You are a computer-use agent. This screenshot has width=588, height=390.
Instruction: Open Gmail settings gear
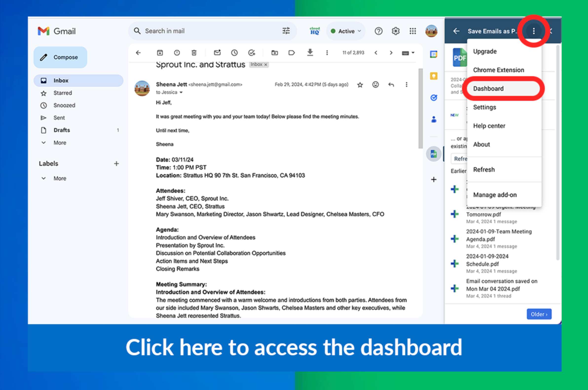(x=395, y=31)
